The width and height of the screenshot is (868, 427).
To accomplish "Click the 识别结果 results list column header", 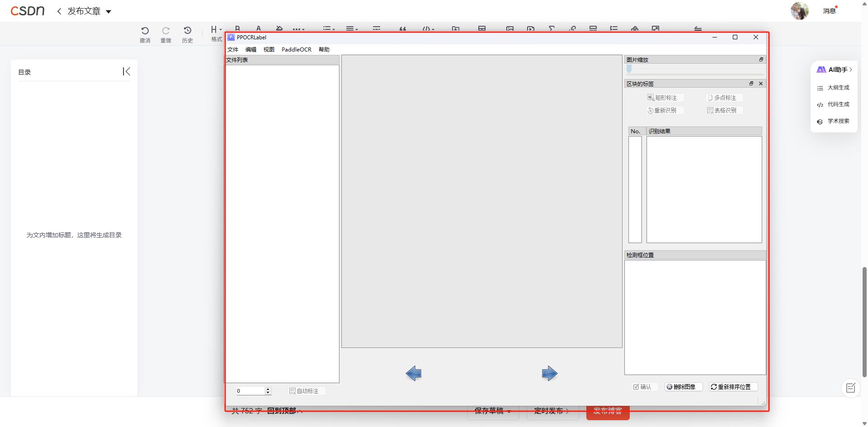I will click(704, 131).
